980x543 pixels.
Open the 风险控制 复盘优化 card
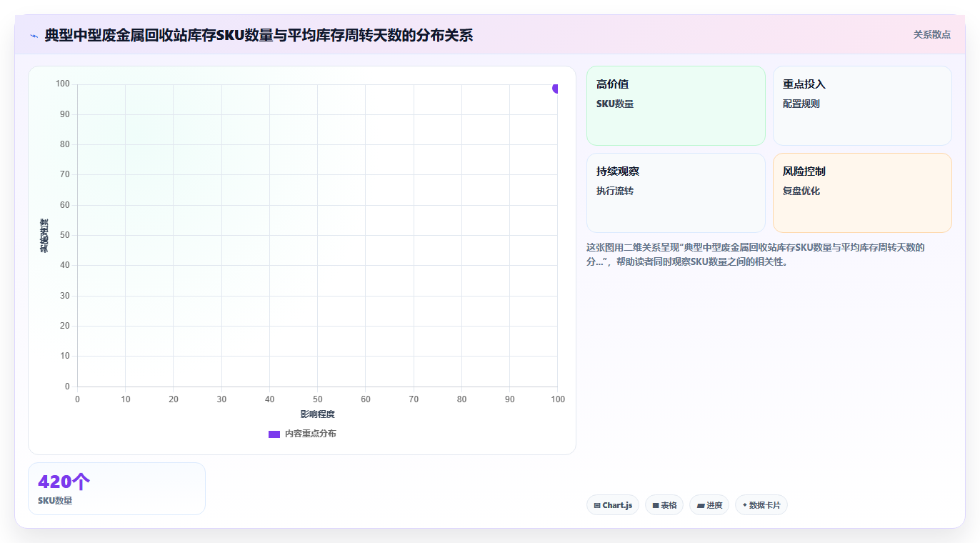pos(862,193)
